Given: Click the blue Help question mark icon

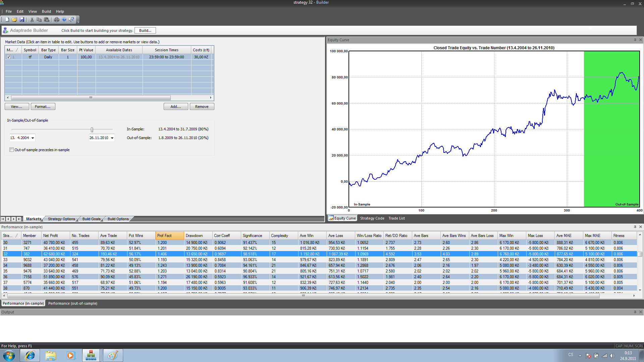Looking at the screenshot, I should pyautogui.click(x=64, y=20).
